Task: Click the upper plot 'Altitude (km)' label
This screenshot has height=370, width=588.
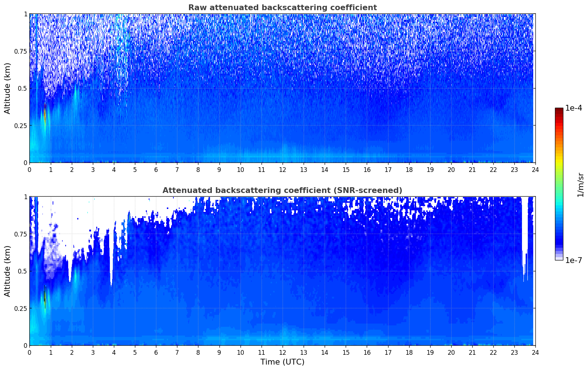Action: [x=8, y=88]
